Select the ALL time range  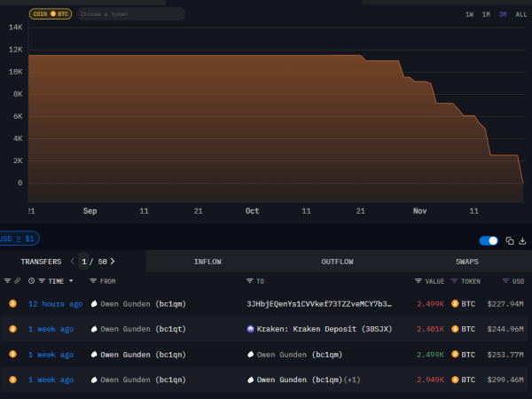coord(521,14)
